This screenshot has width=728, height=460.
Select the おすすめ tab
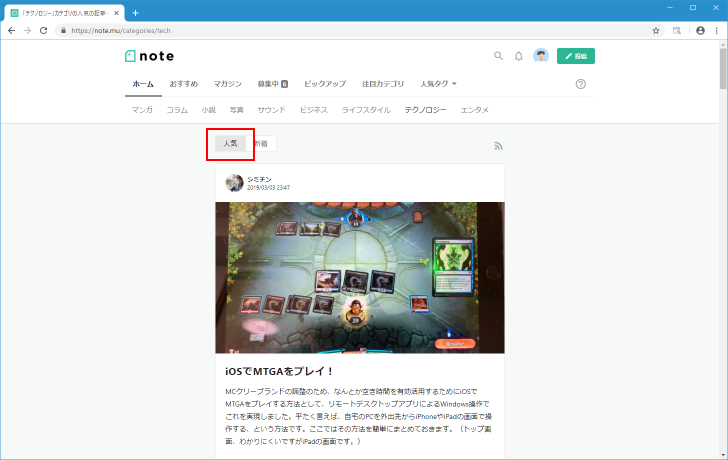183,84
